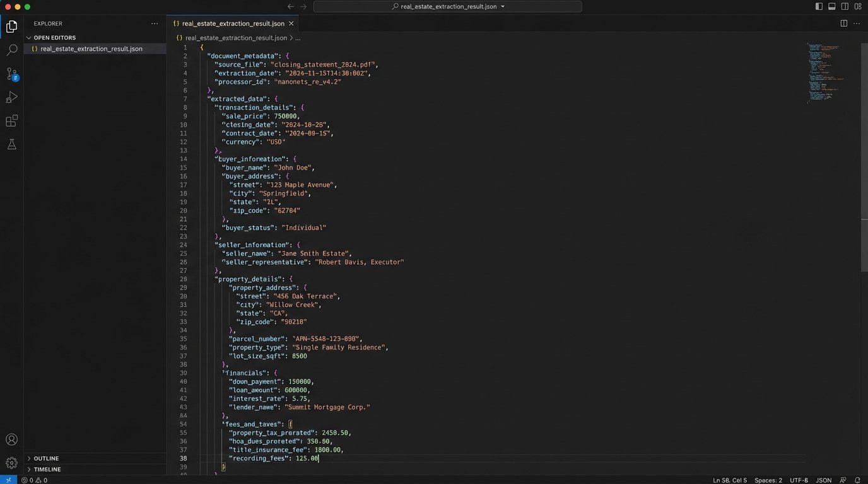Screen dimensions: 868x484
Task: Click the minimap code preview
Action: coord(825,72)
